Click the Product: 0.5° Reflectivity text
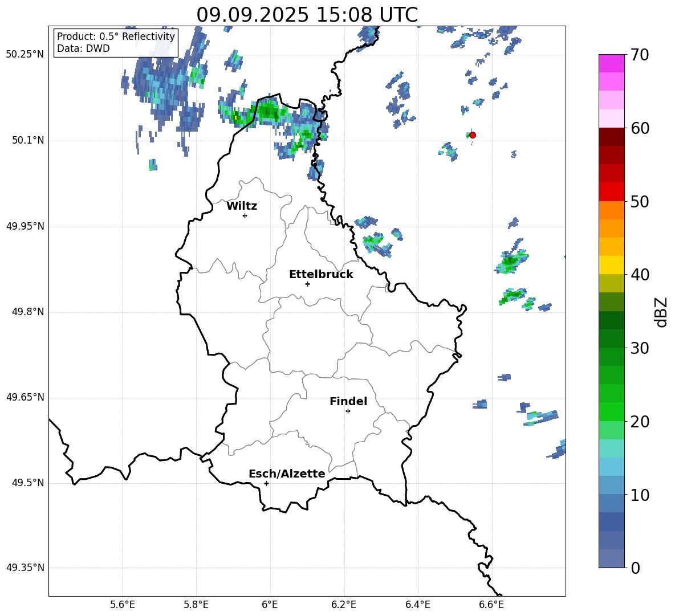 (x=116, y=36)
